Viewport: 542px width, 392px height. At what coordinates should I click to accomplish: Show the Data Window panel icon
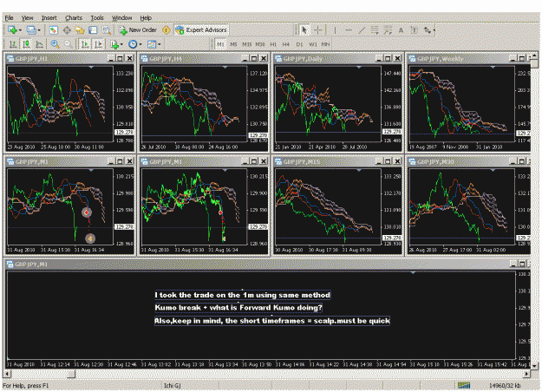(x=67, y=30)
